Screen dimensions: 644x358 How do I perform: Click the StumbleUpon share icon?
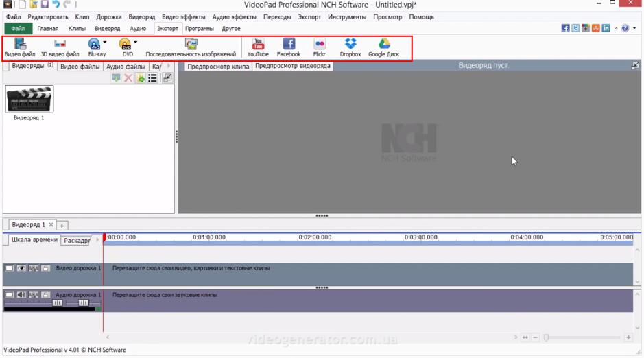[x=595, y=28]
